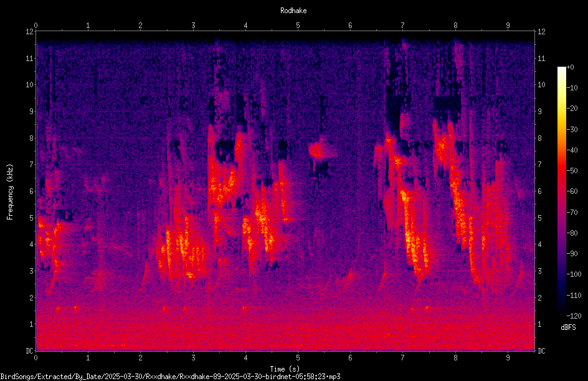Click the "7" tick on left frequency axis

pos(32,165)
